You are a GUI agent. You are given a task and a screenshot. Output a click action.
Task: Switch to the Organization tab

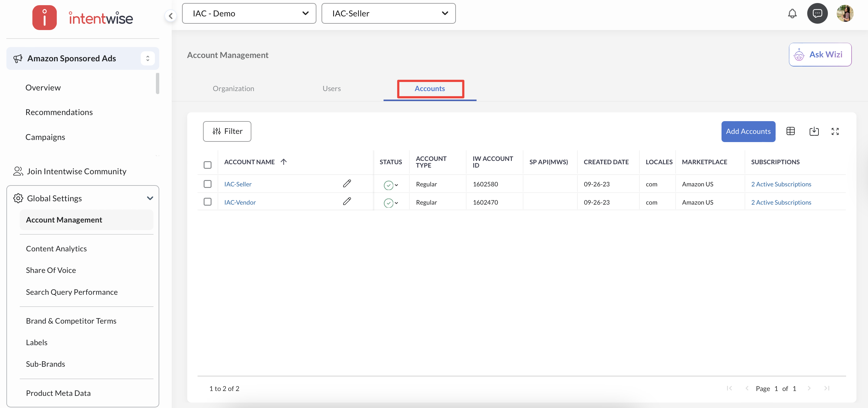pyautogui.click(x=233, y=89)
